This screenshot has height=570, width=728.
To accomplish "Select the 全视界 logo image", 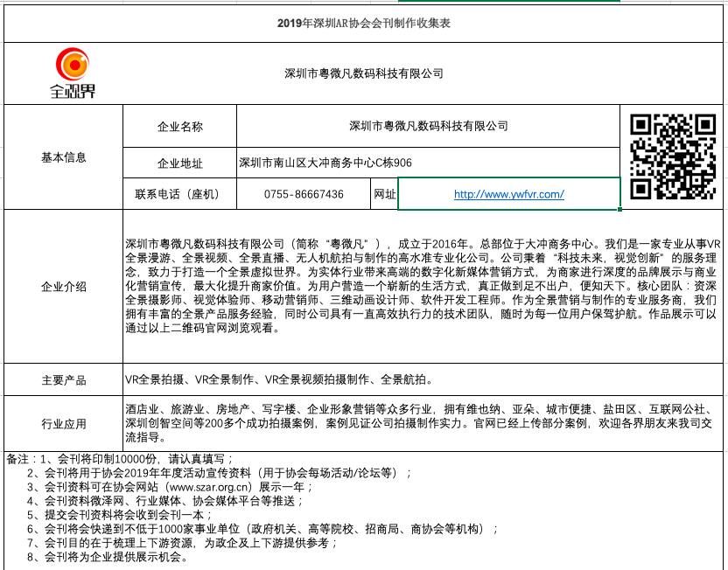I will click(x=73, y=73).
